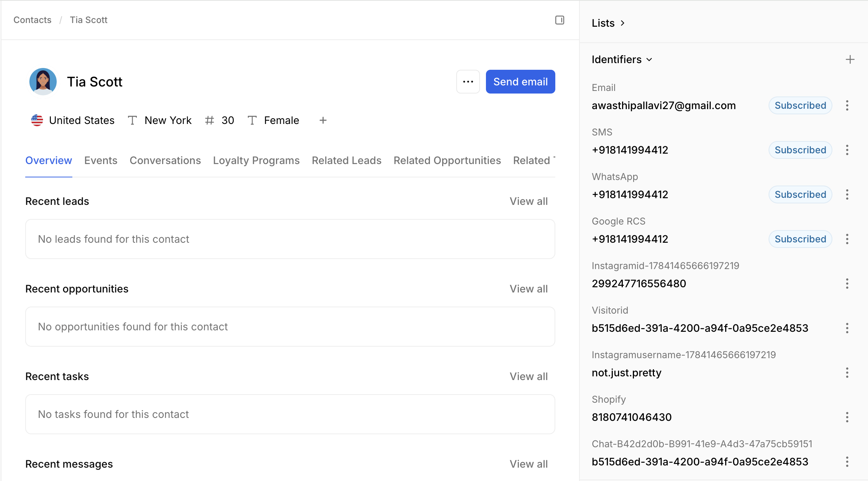Click the Subscribed badge for the Email identifier
The width and height of the screenshot is (868, 481).
800,105
